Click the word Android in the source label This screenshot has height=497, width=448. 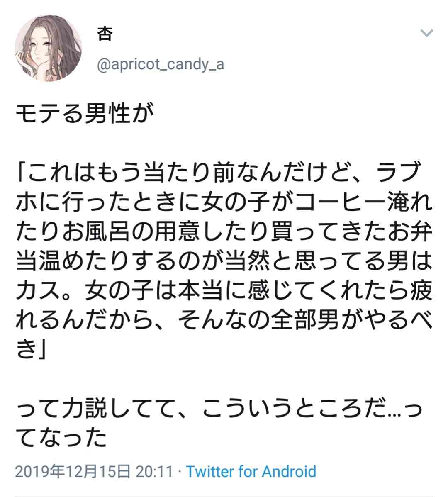coord(289,471)
